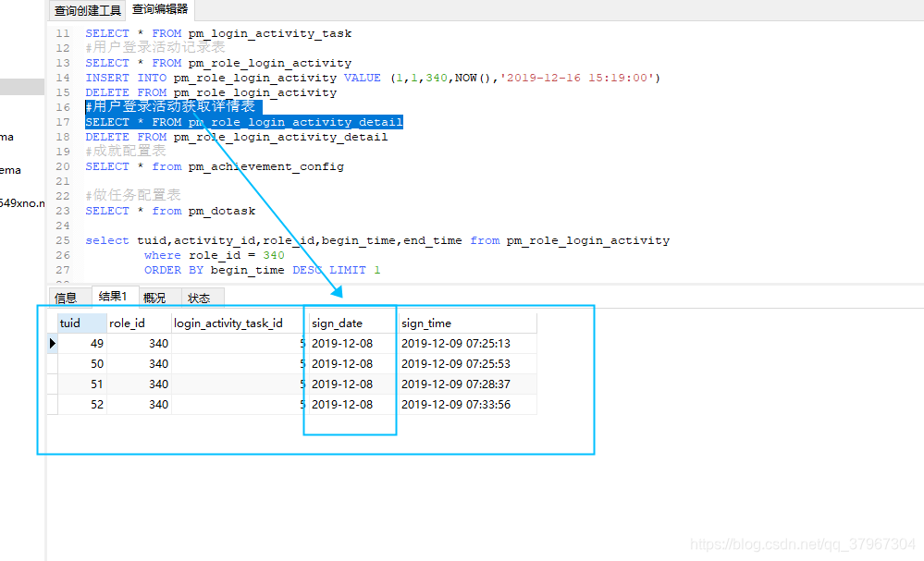This screenshot has width=924, height=561.
Task: Click the INSERT INTO statement on line 14
Action: coord(373,78)
